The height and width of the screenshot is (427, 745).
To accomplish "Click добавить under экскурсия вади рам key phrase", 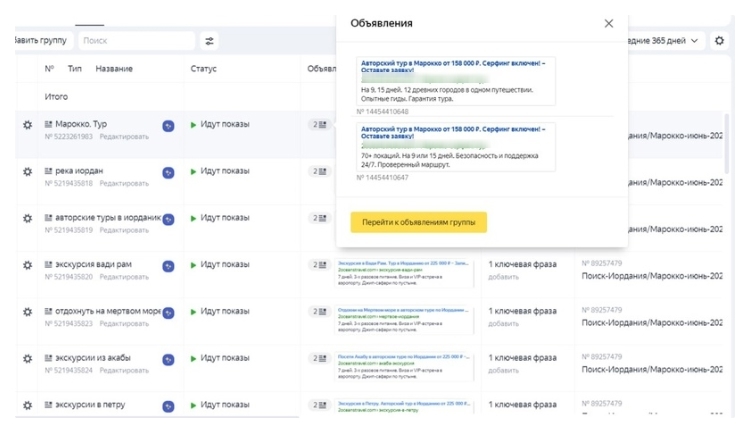I will (x=503, y=277).
